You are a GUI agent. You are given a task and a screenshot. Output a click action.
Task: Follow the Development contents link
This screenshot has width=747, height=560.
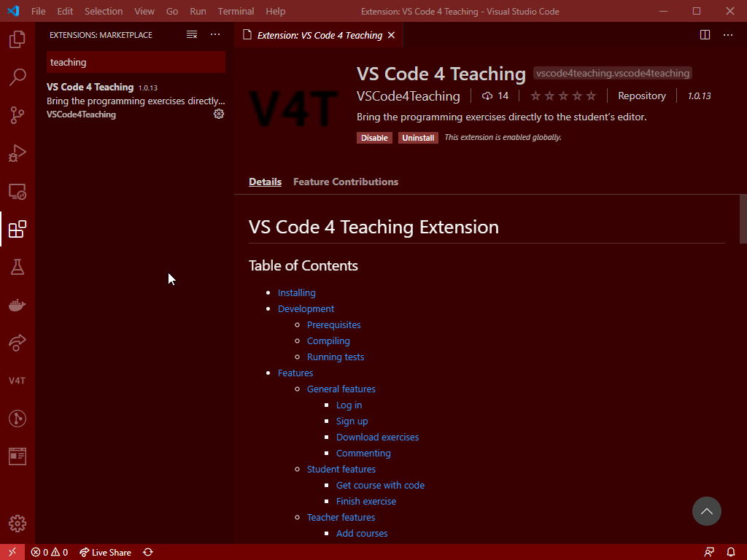(x=306, y=309)
